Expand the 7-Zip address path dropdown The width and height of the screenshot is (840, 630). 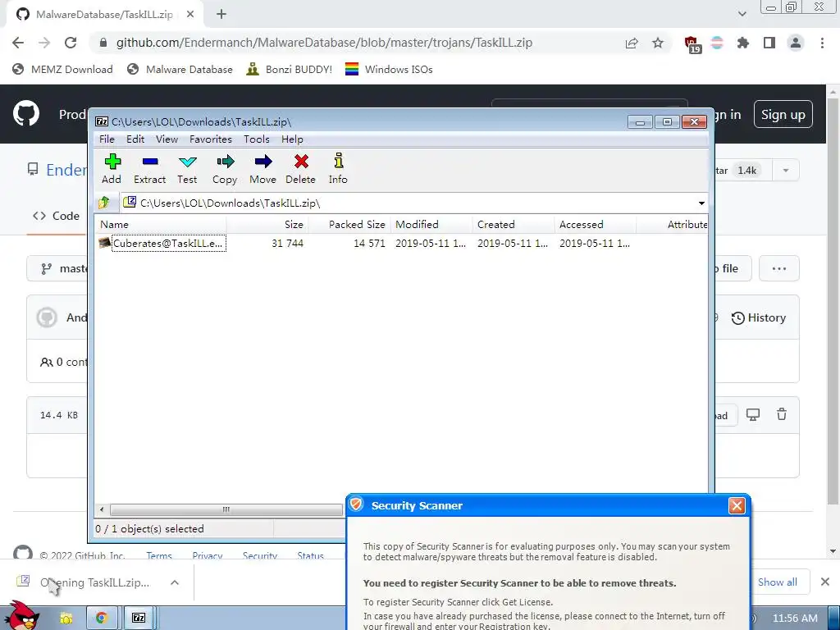701,203
